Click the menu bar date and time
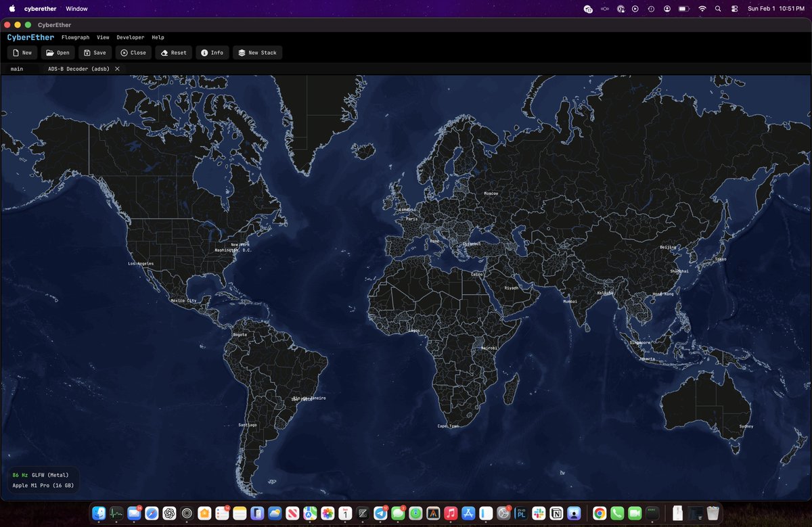Screen dimensions: 812x527 click(x=776, y=9)
